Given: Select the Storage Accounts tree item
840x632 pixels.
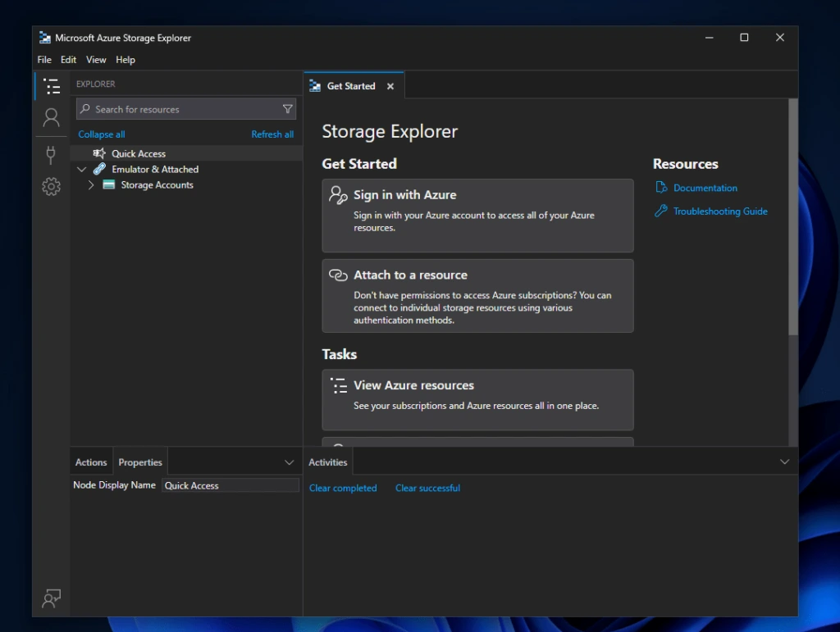Looking at the screenshot, I should tap(186, 184).
